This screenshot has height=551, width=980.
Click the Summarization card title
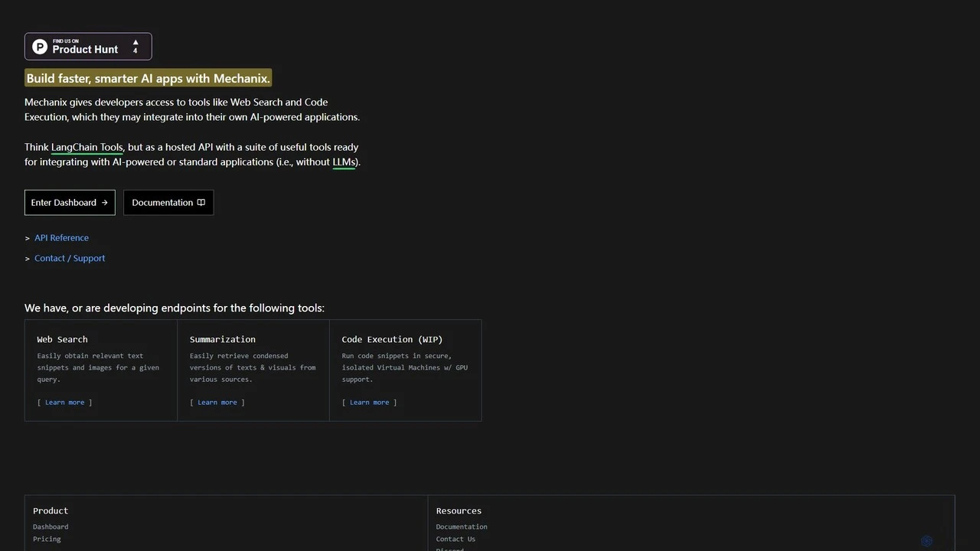click(x=223, y=339)
